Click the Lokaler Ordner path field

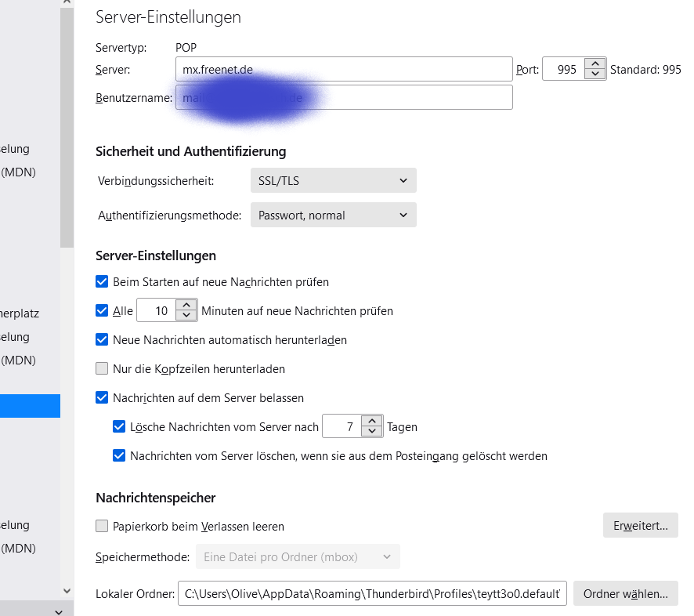pos(371,593)
